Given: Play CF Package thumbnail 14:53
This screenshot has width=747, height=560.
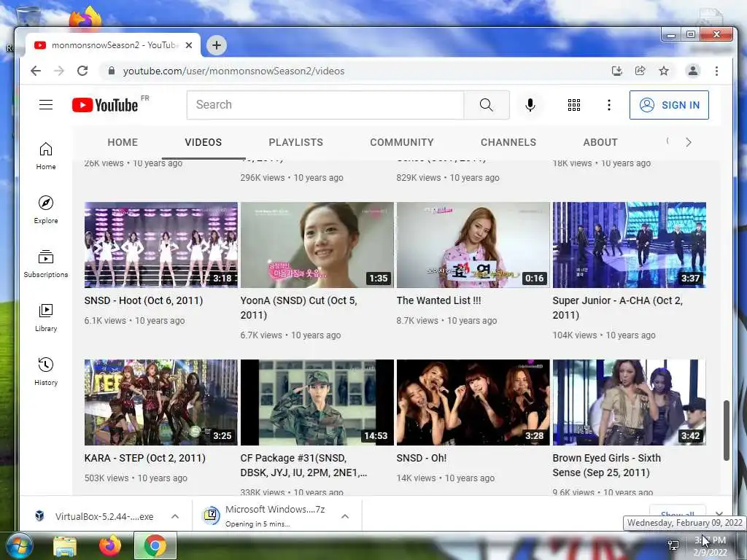Looking at the screenshot, I should coord(317,402).
